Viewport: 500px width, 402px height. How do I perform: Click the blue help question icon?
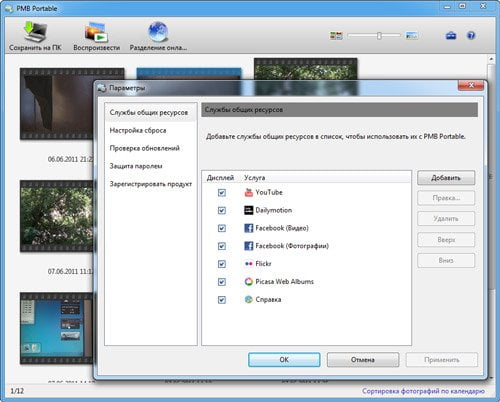[471, 36]
